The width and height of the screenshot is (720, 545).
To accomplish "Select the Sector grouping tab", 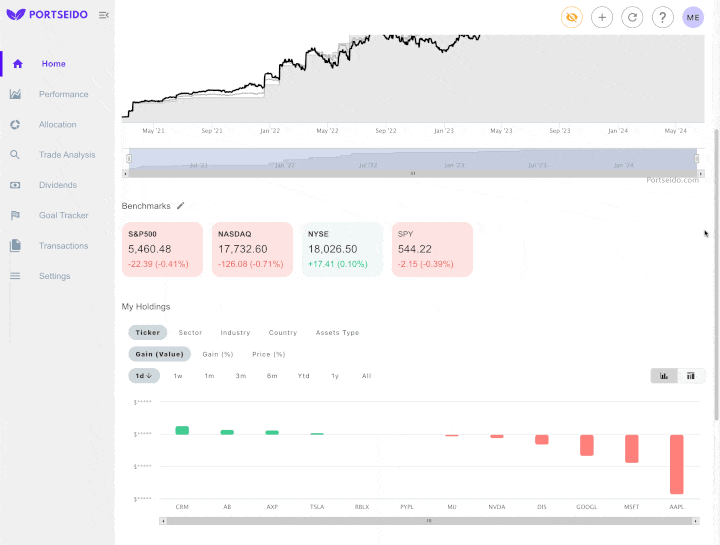I will coord(190,333).
